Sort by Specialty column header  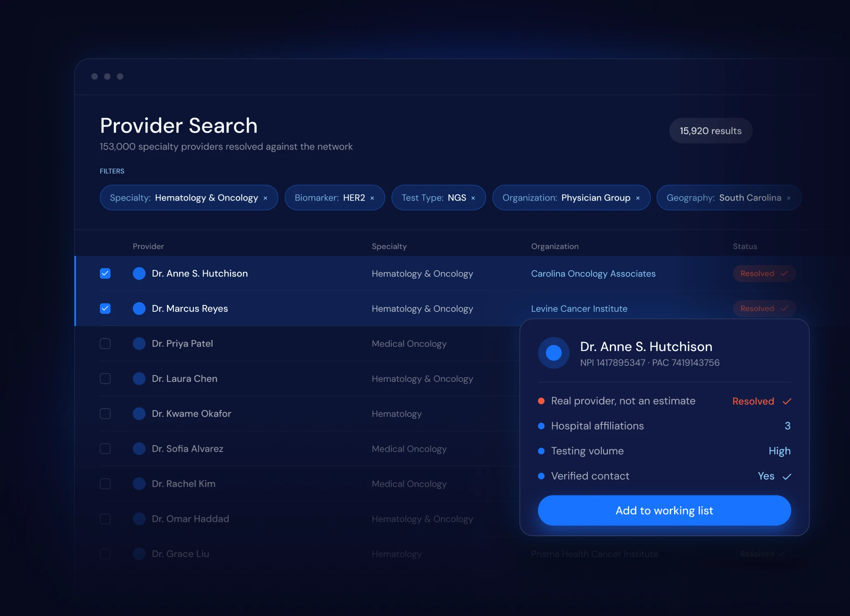[x=389, y=246]
